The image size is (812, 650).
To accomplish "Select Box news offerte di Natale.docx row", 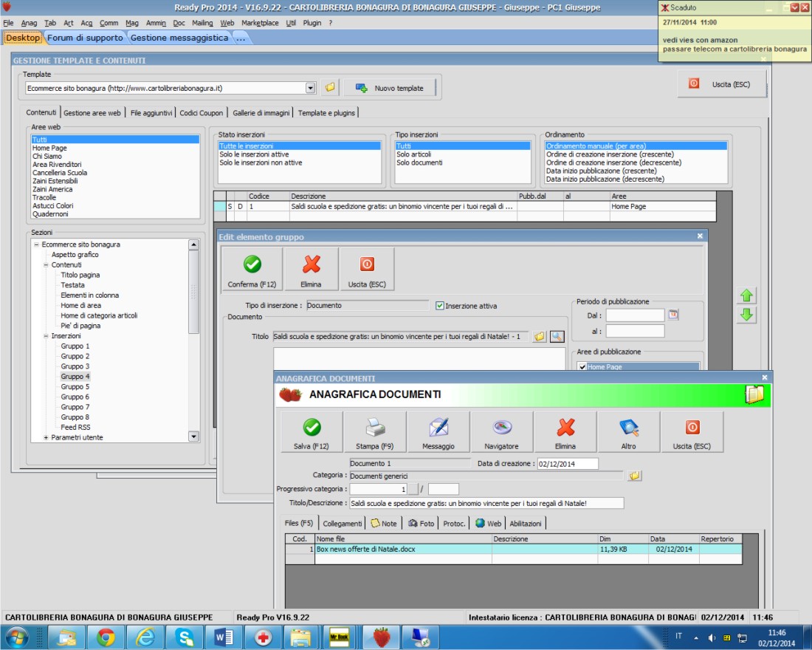I will click(x=513, y=549).
